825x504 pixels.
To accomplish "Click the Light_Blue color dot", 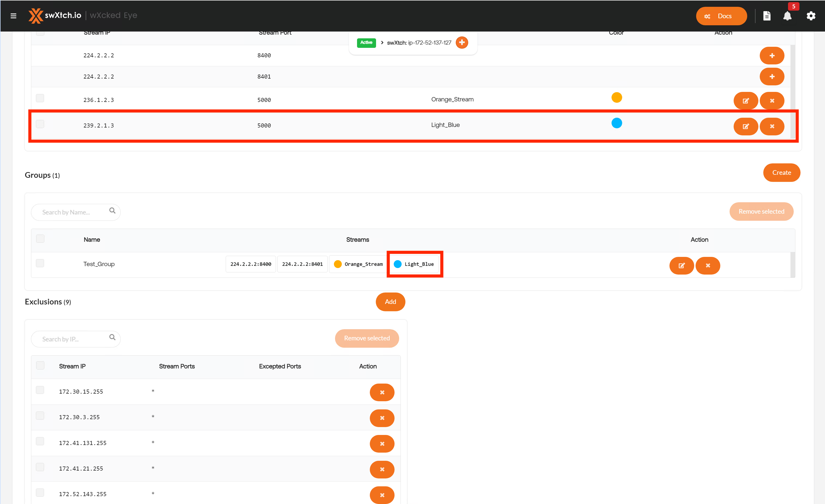I will [616, 123].
